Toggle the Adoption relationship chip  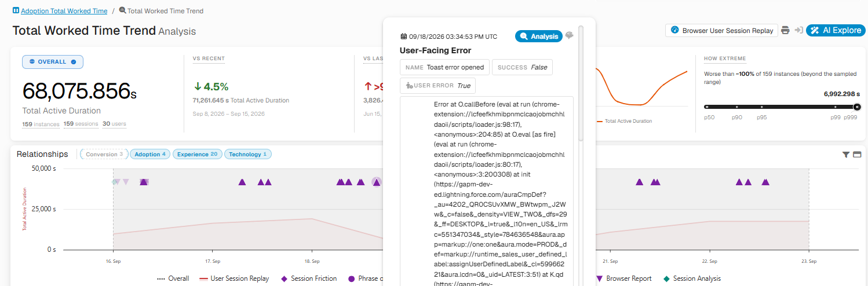(x=150, y=154)
